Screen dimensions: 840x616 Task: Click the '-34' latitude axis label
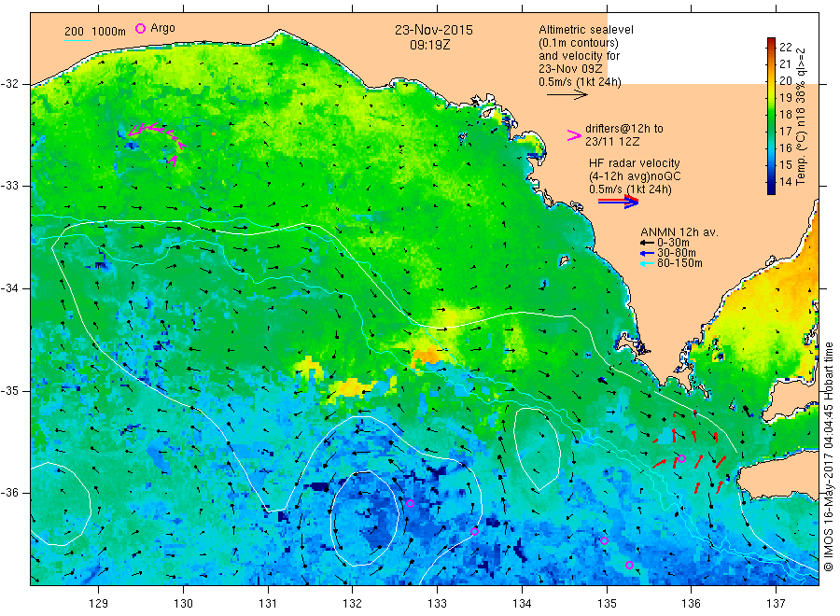(x=9, y=288)
